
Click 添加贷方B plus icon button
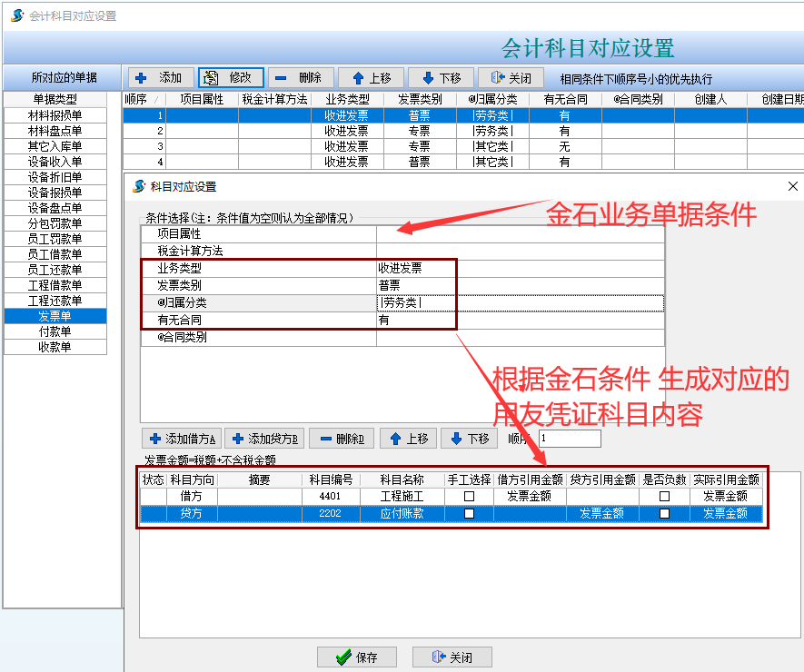239,439
